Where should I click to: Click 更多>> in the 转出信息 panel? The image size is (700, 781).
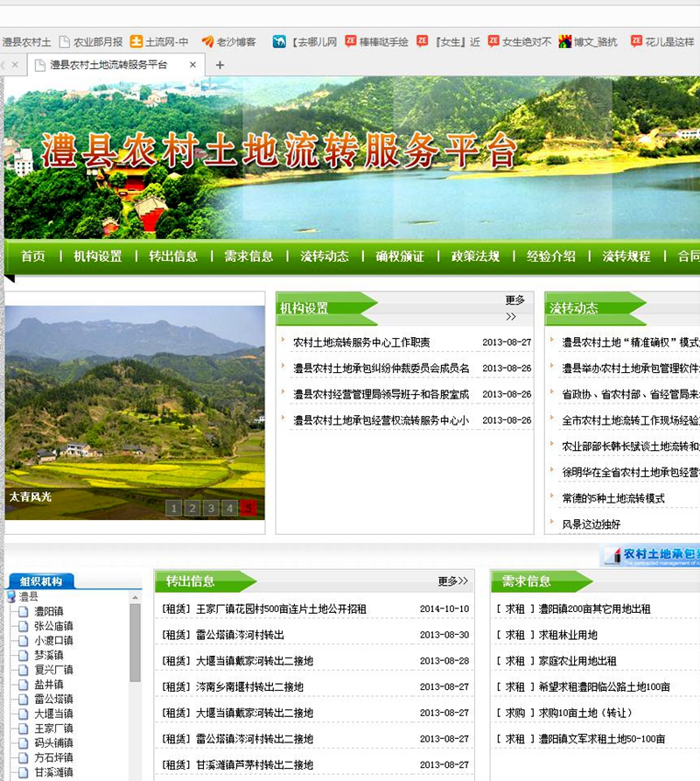[453, 580]
